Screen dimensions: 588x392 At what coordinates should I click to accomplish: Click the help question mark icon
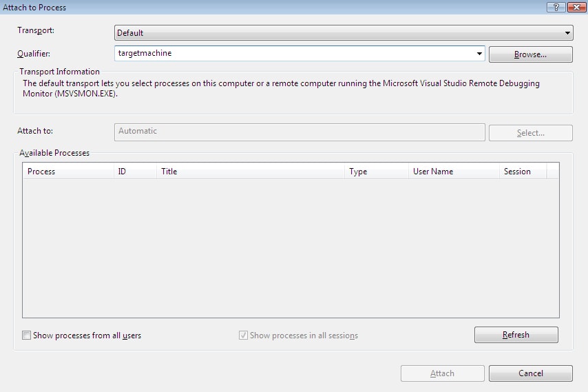click(556, 7)
